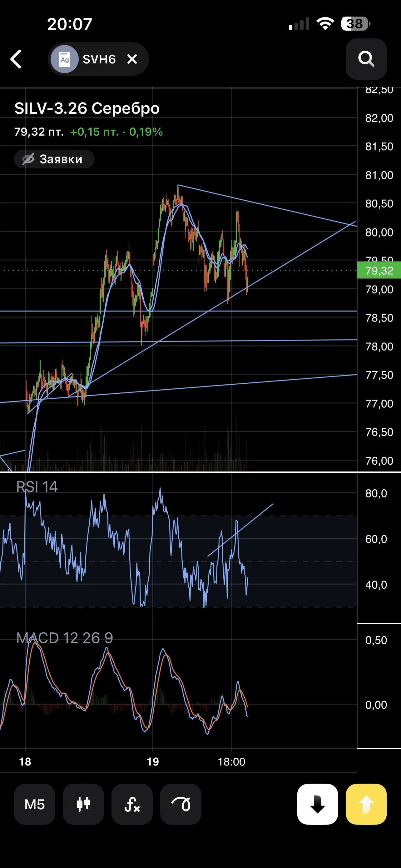Viewport: 401px width, 868px height.
Task: Open the drawing tools button
Action: pyautogui.click(x=181, y=804)
